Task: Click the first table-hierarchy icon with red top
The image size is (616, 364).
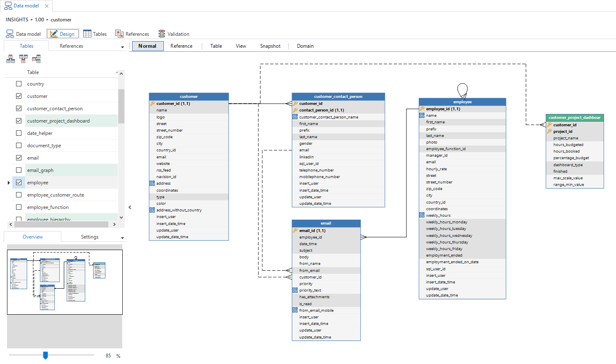Action: point(11,59)
